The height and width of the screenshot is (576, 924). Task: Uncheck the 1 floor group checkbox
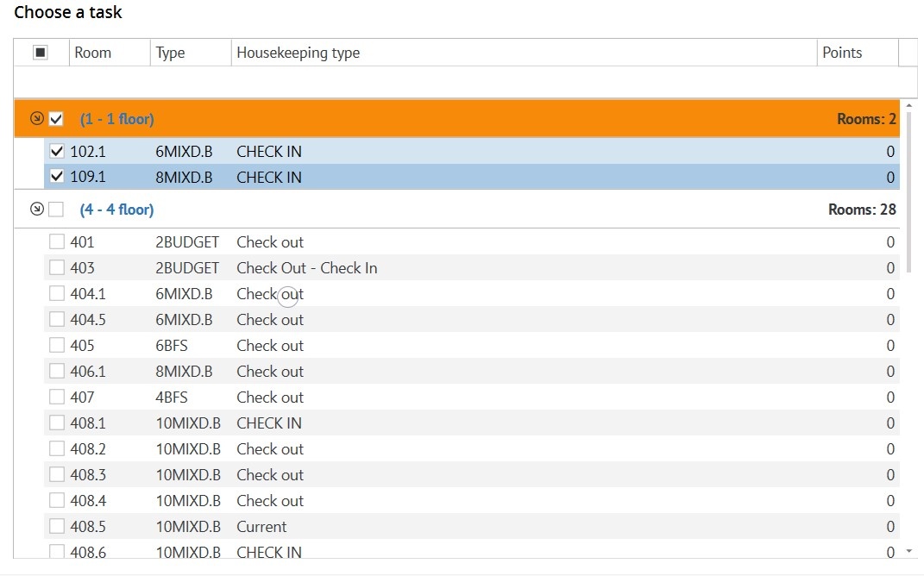pyautogui.click(x=56, y=119)
